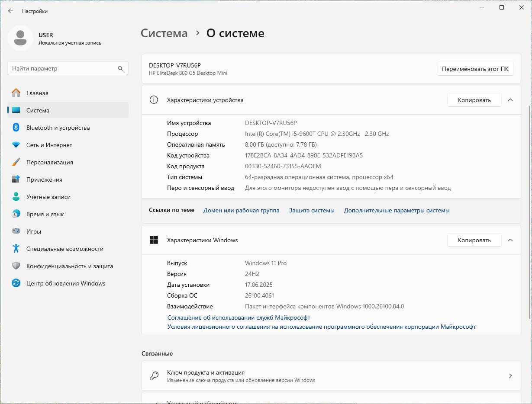Click product code 00330-52460-73155-AAOEM
The width and height of the screenshot is (532, 404).
(x=283, y=166)
